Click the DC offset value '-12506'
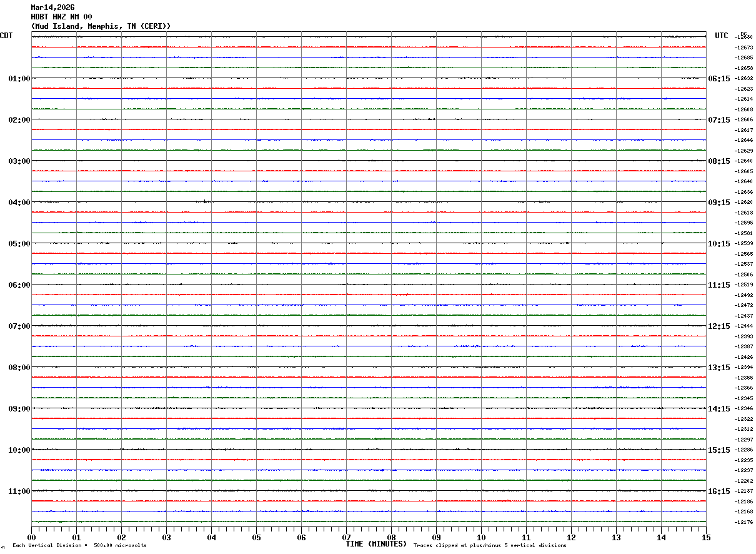This screenshot has height=554, width=756. [744, 274]
